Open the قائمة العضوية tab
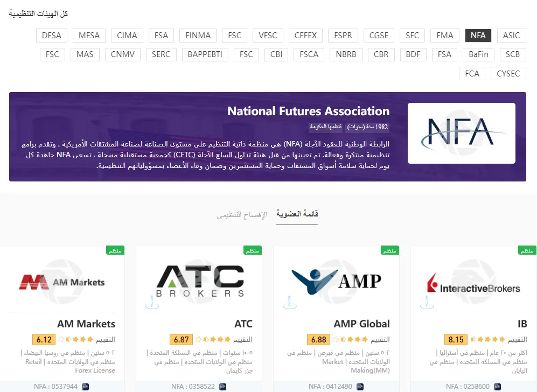Screen dimensions: 537x392 click(x=297, y=214)
